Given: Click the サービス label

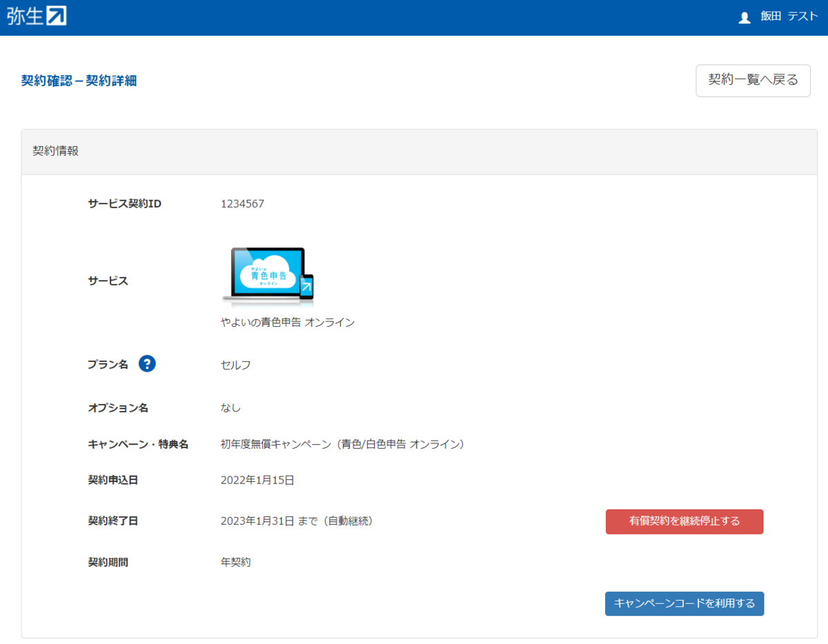Looking at the screenshot, I should 108,281.
